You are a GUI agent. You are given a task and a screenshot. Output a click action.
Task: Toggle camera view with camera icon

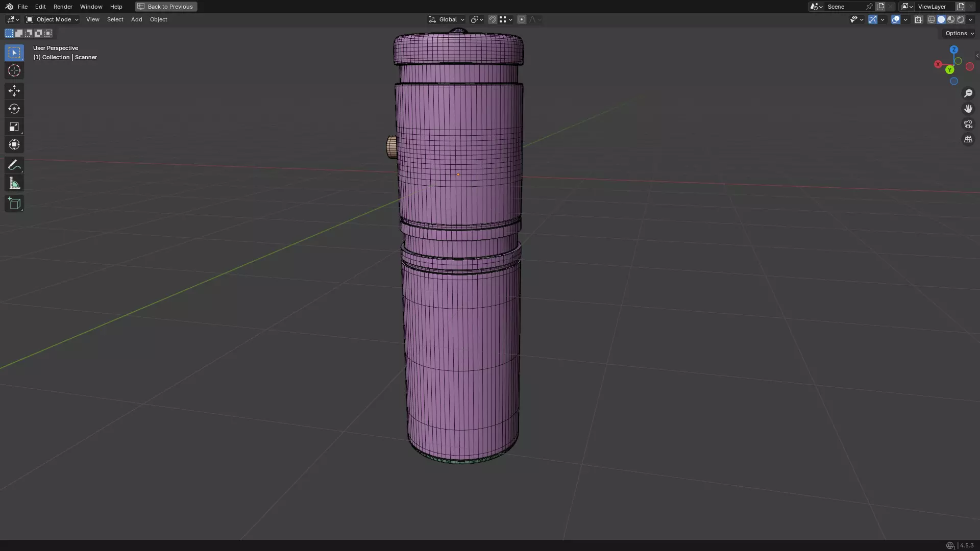click(x=968, y=124)
